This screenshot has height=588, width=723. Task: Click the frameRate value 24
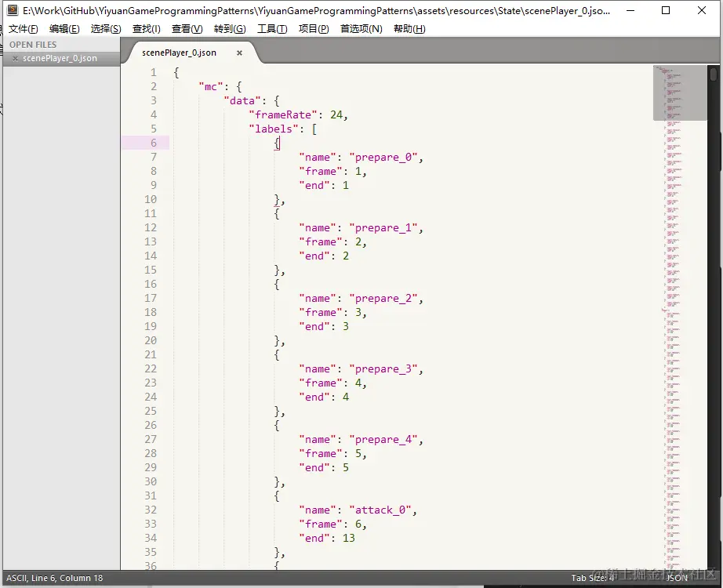(x=336, y=114)
